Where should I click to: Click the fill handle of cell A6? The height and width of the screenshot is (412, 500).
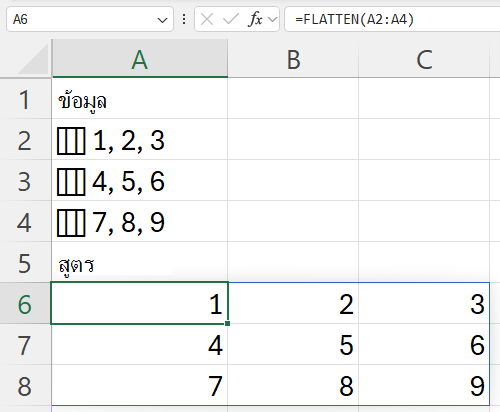coord(228,323)
